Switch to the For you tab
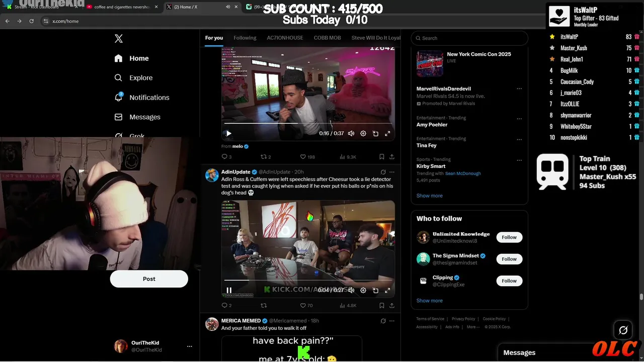 pos(214,38)
